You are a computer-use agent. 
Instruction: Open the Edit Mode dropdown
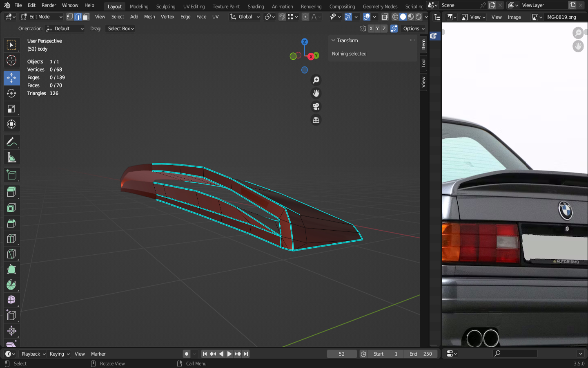(42, 17)
